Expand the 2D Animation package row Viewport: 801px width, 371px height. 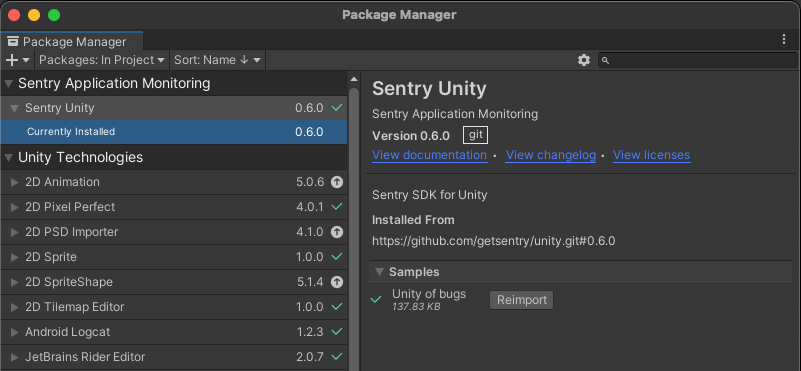click(x=15, y=182)
